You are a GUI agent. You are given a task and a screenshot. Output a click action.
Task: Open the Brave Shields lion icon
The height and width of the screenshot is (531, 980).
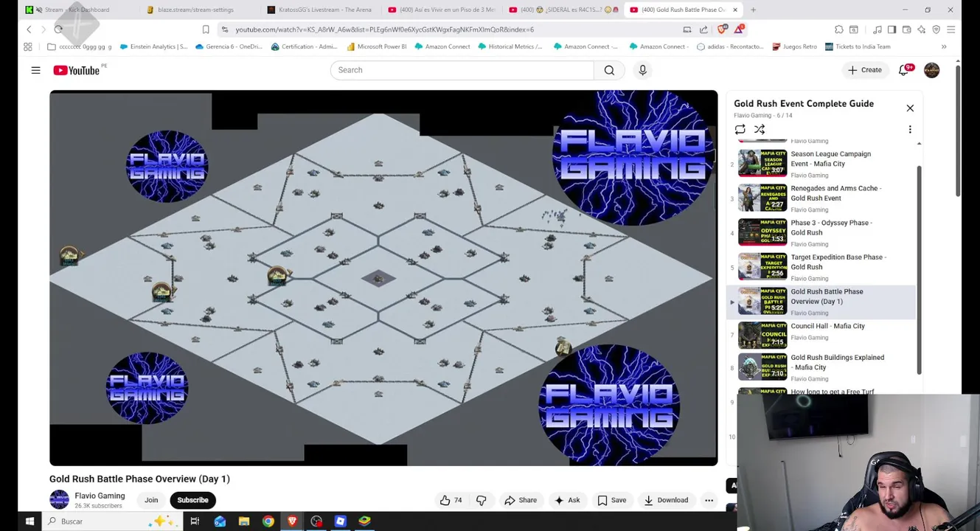pyautogui.click(x=721, y=29)
